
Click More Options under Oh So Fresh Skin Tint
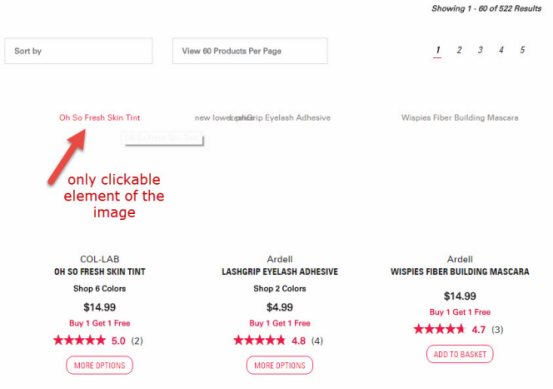tap(99, 365)
